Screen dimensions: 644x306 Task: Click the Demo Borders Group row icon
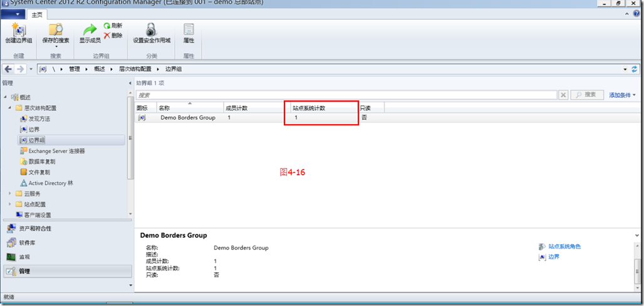(142, 118)
